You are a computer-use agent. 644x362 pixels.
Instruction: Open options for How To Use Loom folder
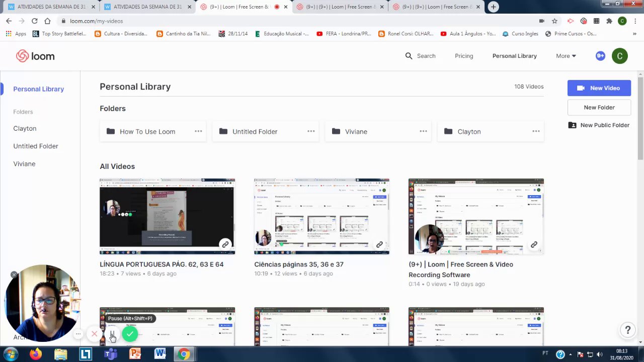[x=198, y=131]
